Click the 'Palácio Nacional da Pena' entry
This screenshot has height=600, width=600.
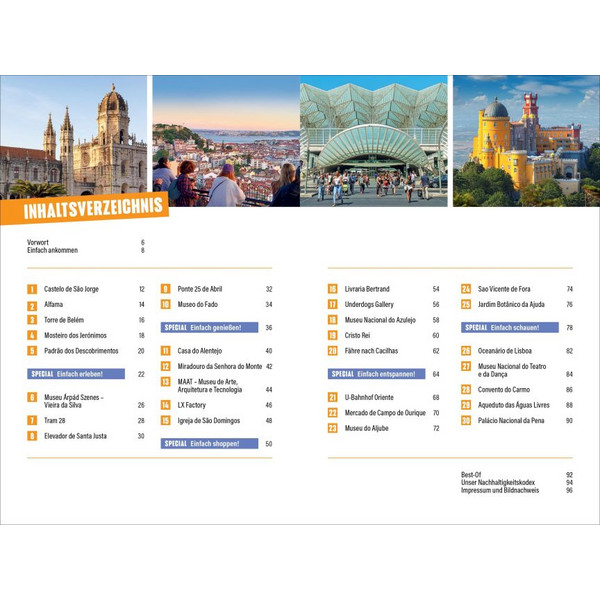pos(511,421)
